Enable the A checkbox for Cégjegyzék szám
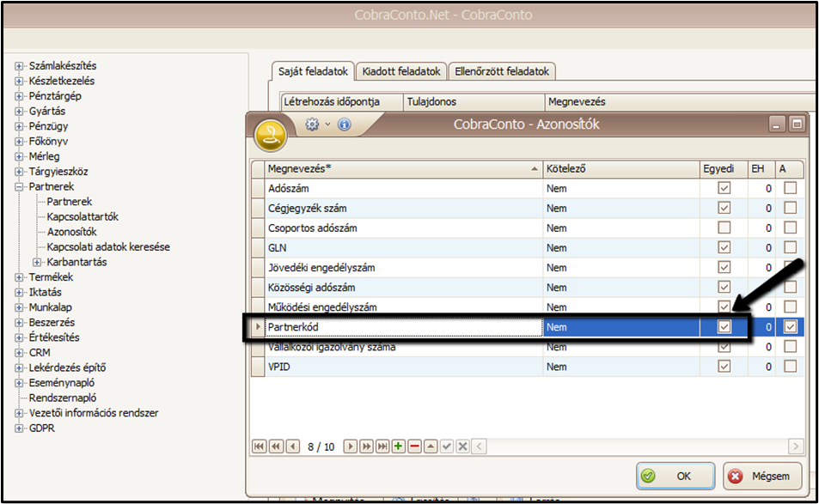 pos(791,208)
